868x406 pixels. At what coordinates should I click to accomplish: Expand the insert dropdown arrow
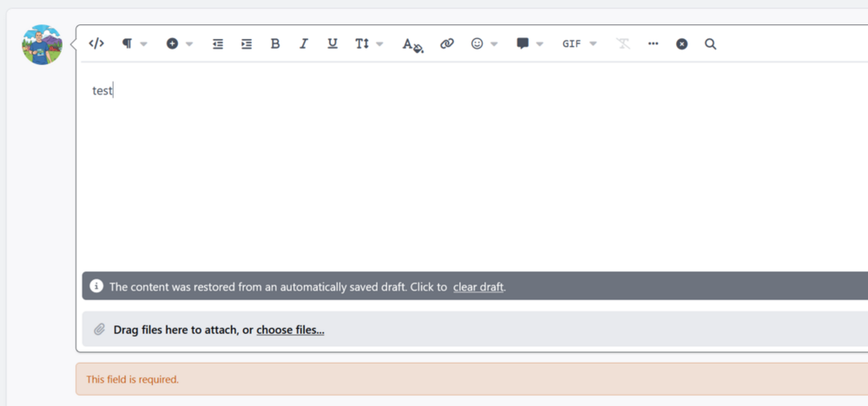[188, 44]
